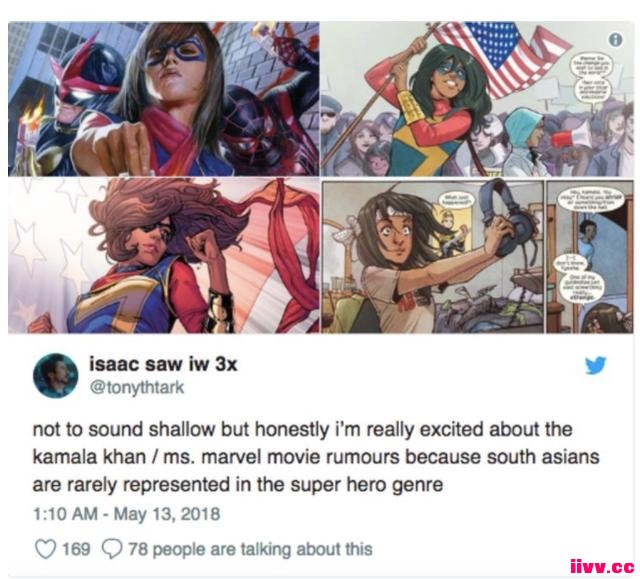Open isaac's profile avatar

(56, 376)
